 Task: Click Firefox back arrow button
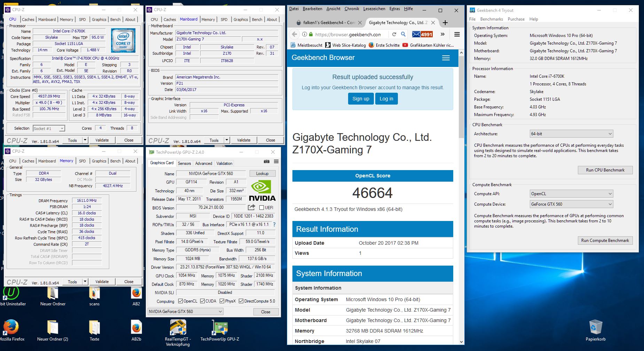(x=294, y=34)
